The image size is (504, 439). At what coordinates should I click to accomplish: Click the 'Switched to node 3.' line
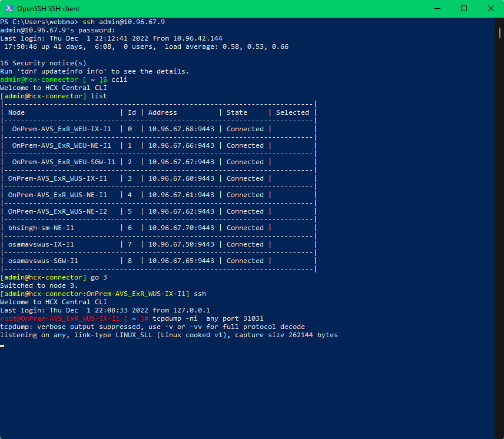point(39,285)
